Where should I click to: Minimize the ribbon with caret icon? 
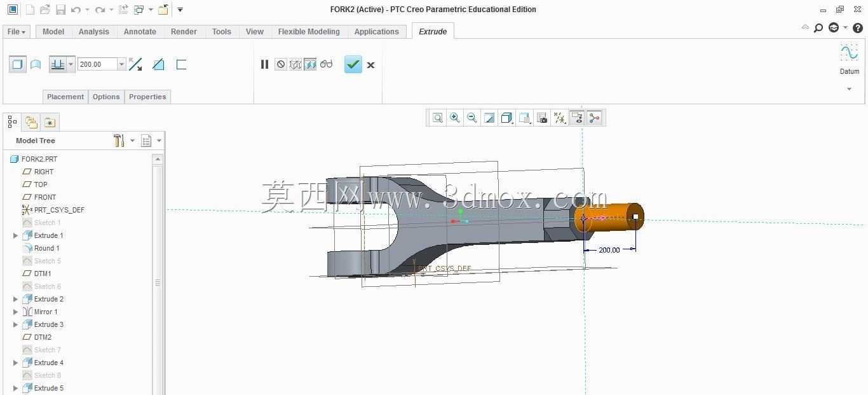[805, 27]
